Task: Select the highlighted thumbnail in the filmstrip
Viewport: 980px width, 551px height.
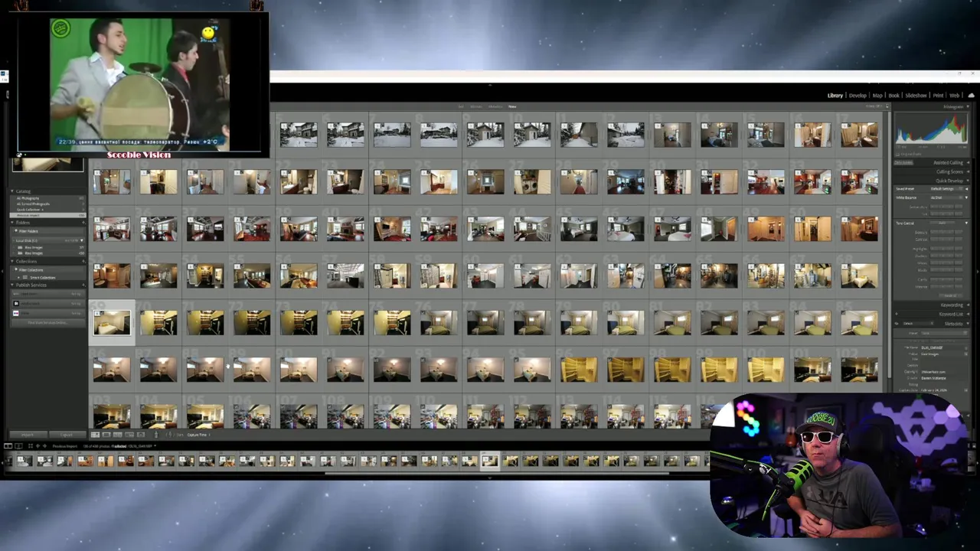Action: (x=490, y=461)
